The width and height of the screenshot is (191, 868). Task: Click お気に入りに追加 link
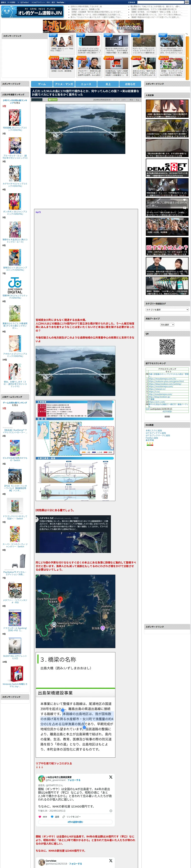pos(154,431)
